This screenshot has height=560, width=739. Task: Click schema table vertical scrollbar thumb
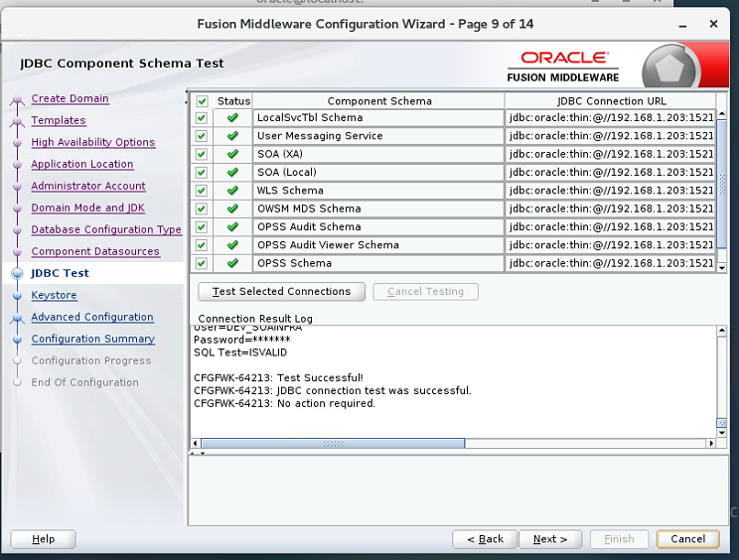pos(721,184)
